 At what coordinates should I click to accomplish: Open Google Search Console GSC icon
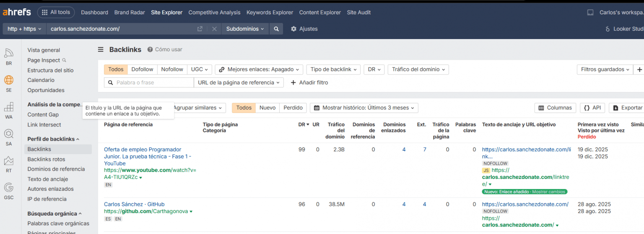[9, 187]
